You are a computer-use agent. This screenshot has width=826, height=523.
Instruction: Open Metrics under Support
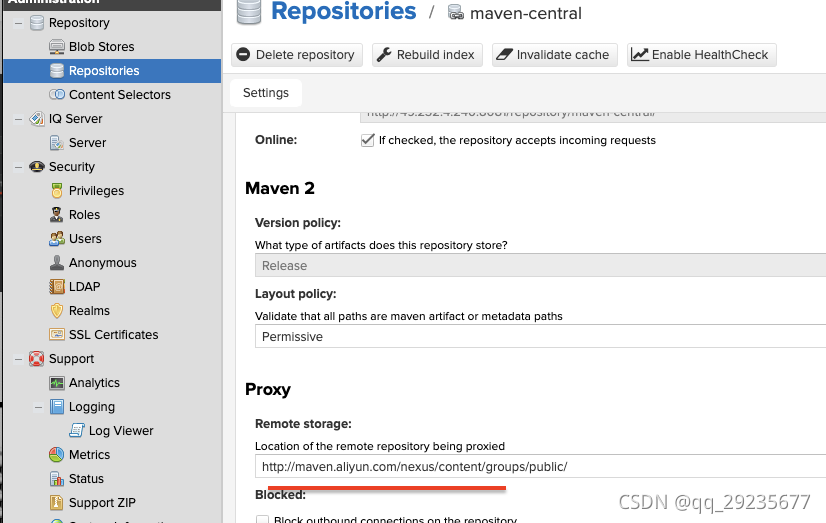(x=90, y=455)
